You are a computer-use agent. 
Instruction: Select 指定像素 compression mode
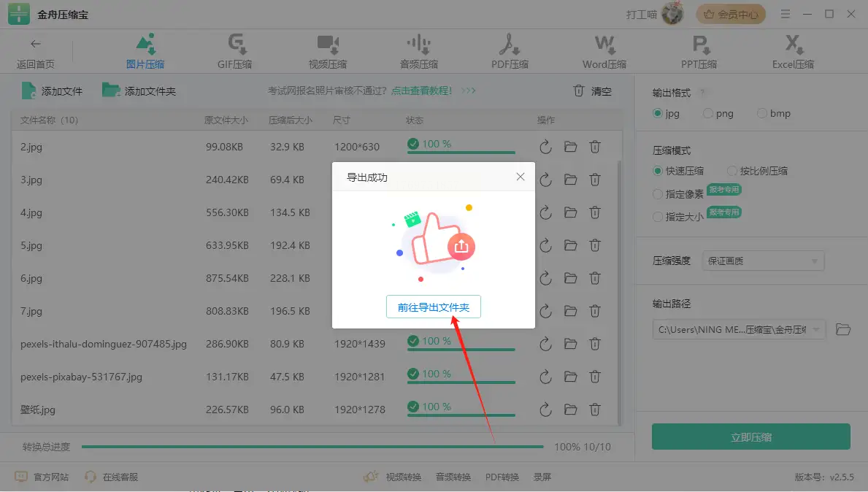(x=678, y=193)
